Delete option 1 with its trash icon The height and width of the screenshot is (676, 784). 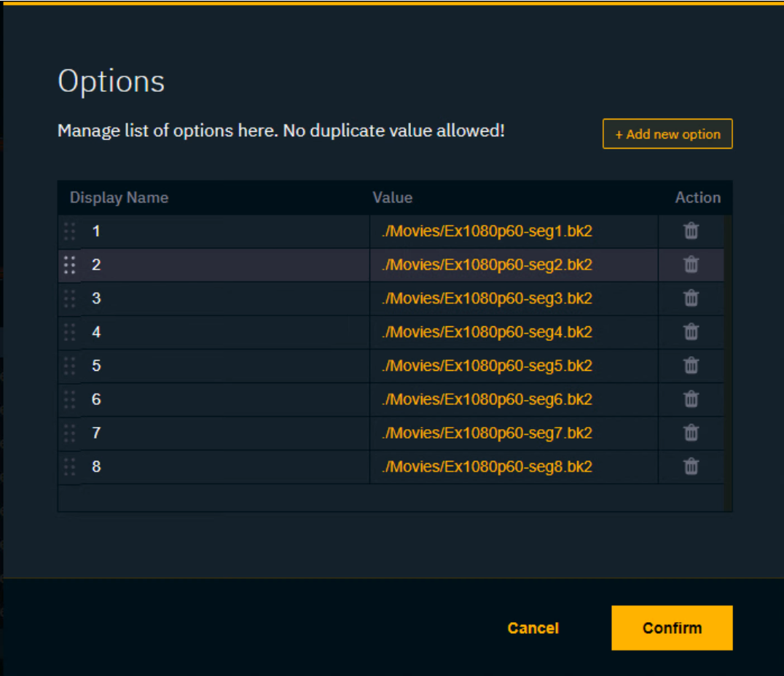pos(691,232)
